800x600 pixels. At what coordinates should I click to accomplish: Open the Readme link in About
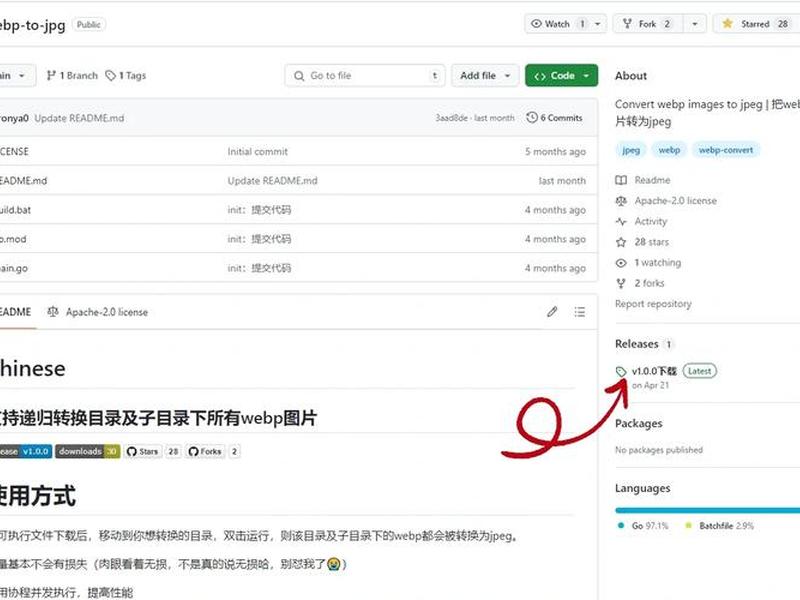(x=653, y=180)
